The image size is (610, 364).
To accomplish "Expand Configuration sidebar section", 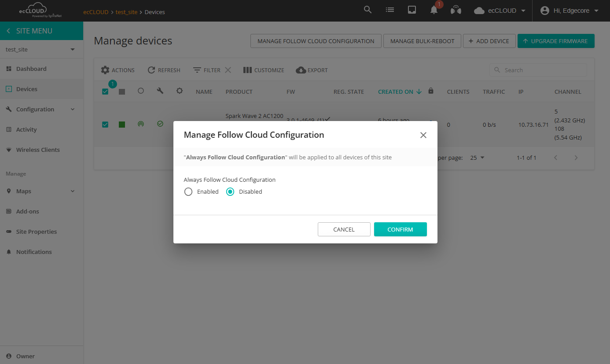I will click(41, 109).
